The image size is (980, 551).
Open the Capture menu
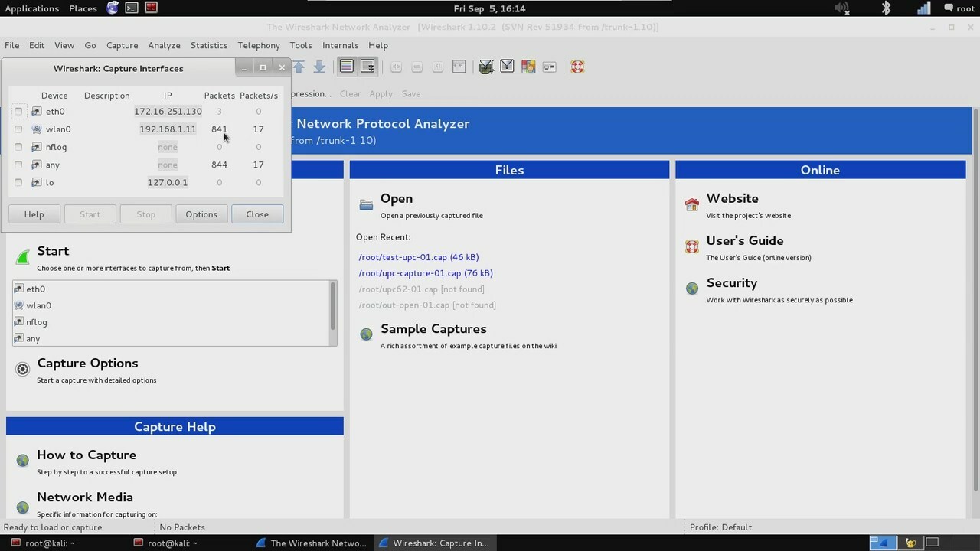[x=122, y=45]
